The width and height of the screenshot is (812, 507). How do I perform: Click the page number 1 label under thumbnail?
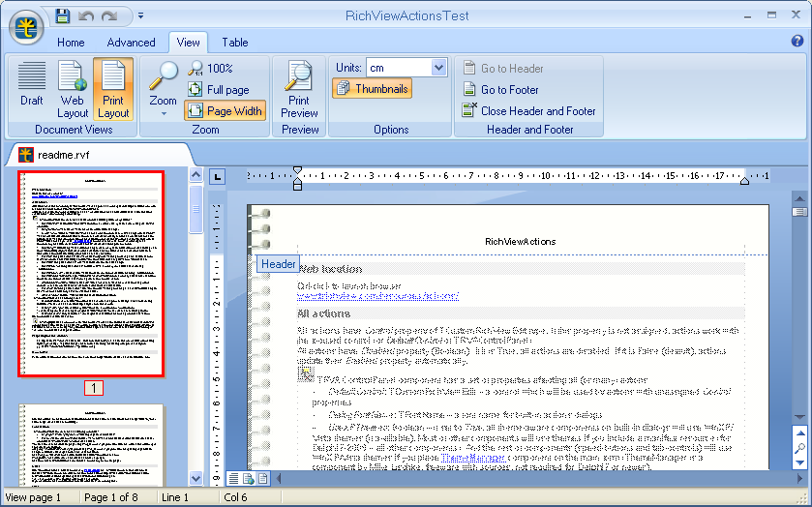(93, 388)
